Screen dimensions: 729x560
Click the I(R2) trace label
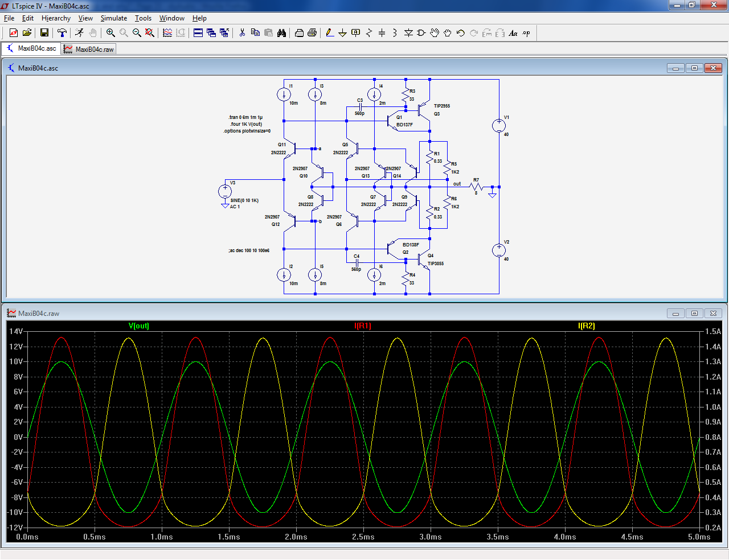click(x=587, y=326)
